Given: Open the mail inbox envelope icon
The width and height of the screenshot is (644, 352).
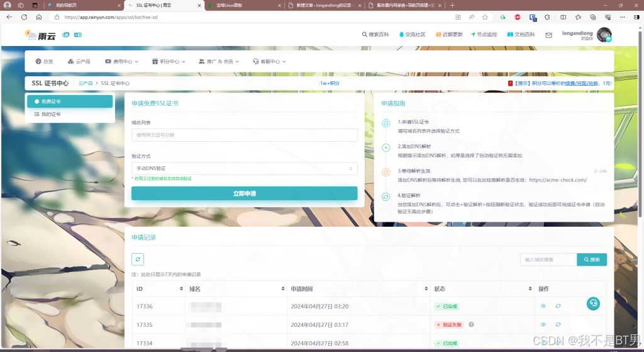Looking at the screenshot, I should coord(548,35).
